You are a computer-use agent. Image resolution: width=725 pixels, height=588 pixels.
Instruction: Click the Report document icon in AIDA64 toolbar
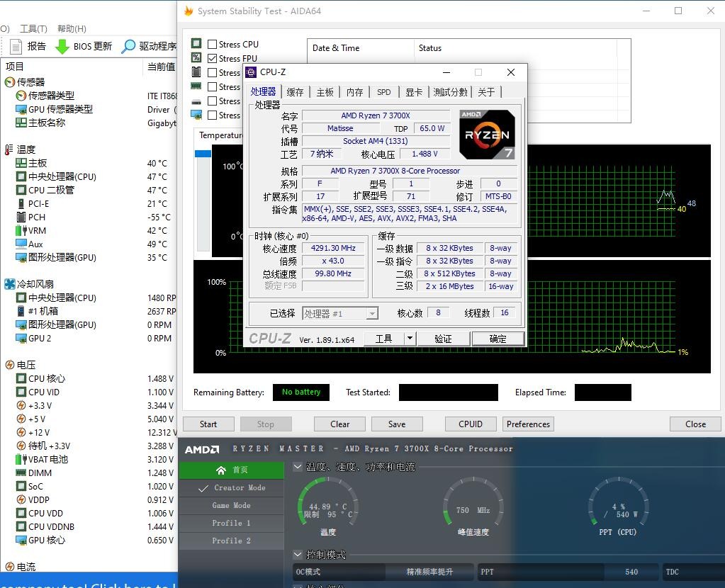coord(16,46)
